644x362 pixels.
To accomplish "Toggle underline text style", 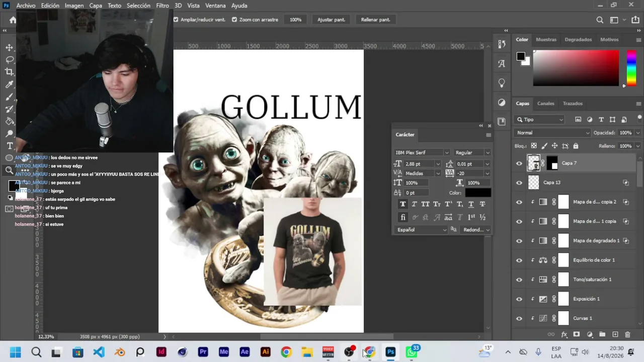I will [x=471, y=204].
